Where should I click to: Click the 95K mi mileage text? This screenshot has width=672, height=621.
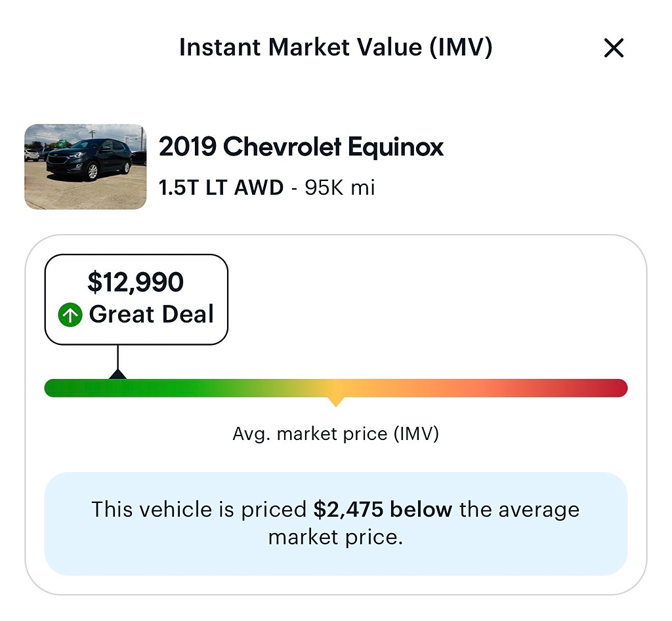[x=340, y=188]
